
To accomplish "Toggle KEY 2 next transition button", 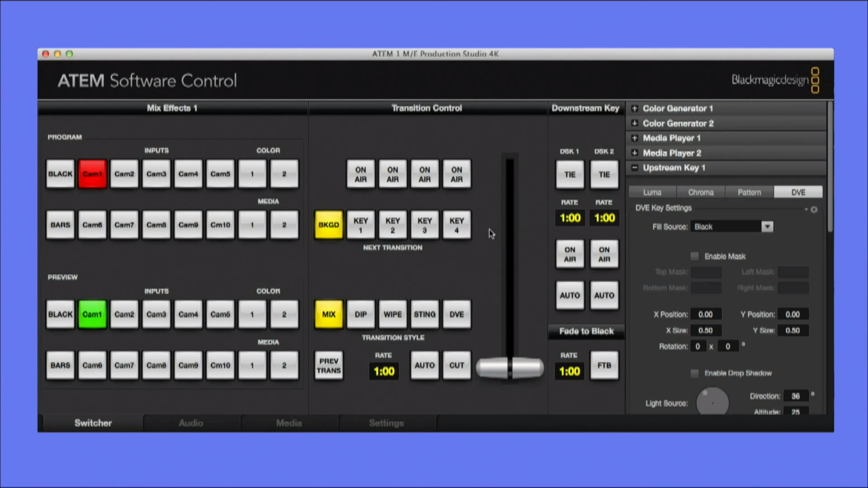I will pos(393,224).
